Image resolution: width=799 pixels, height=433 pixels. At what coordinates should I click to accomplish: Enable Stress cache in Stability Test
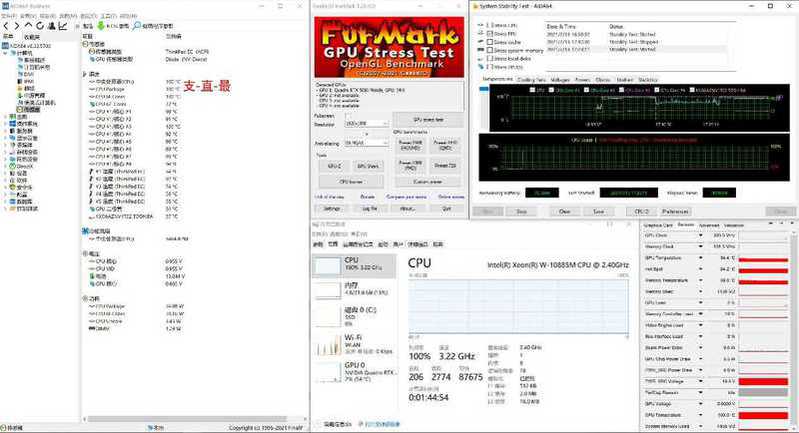coord(490,42)
